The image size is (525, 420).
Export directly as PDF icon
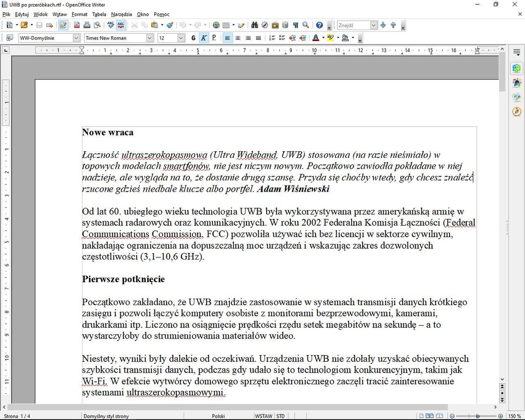coord(77,25)
